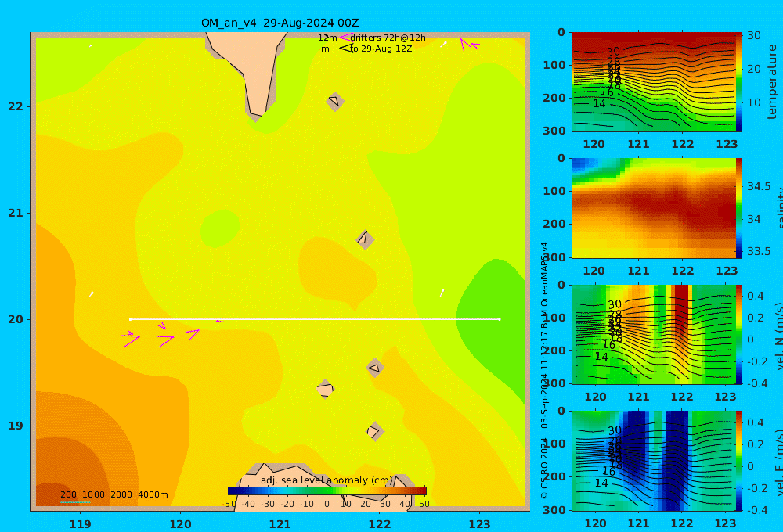Click the temperature colorbar
This screenshot has width=783, height=532.
pos(738,82)
